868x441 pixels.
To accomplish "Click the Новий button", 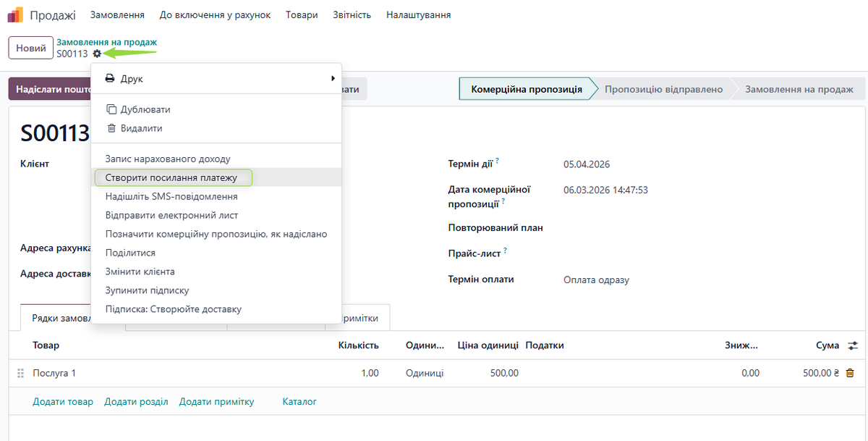I will coord(31,48).
